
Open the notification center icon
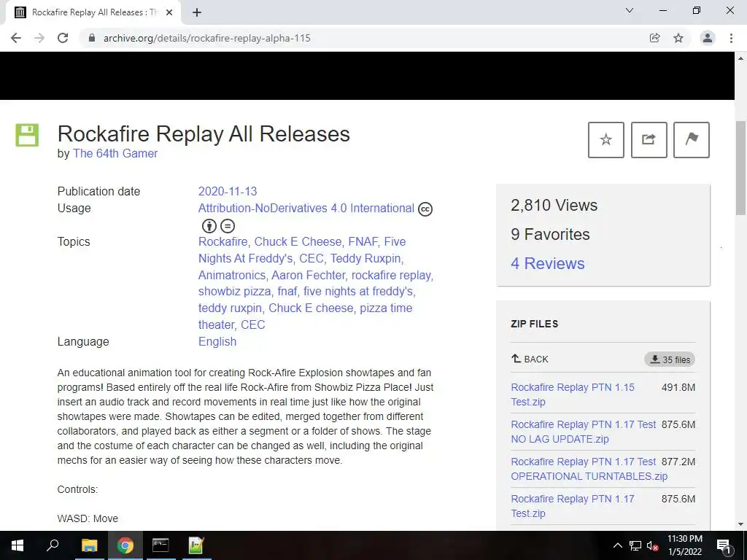click(x=724, y=545)
